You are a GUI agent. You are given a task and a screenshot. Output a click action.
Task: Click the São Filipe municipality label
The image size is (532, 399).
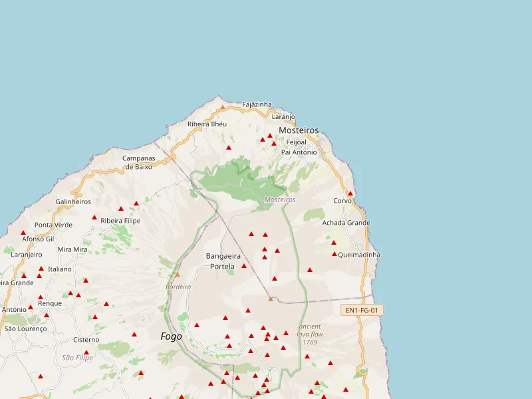click(x=77, y=358)
